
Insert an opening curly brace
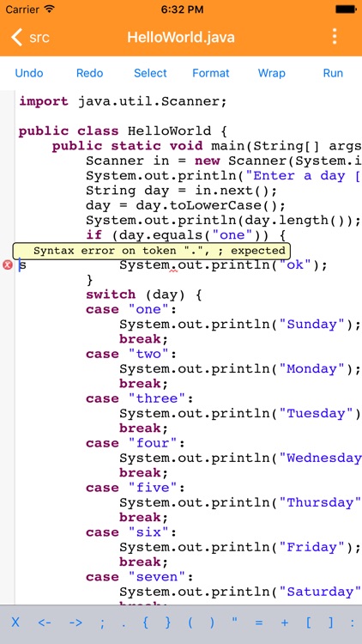tap(146, 623)
